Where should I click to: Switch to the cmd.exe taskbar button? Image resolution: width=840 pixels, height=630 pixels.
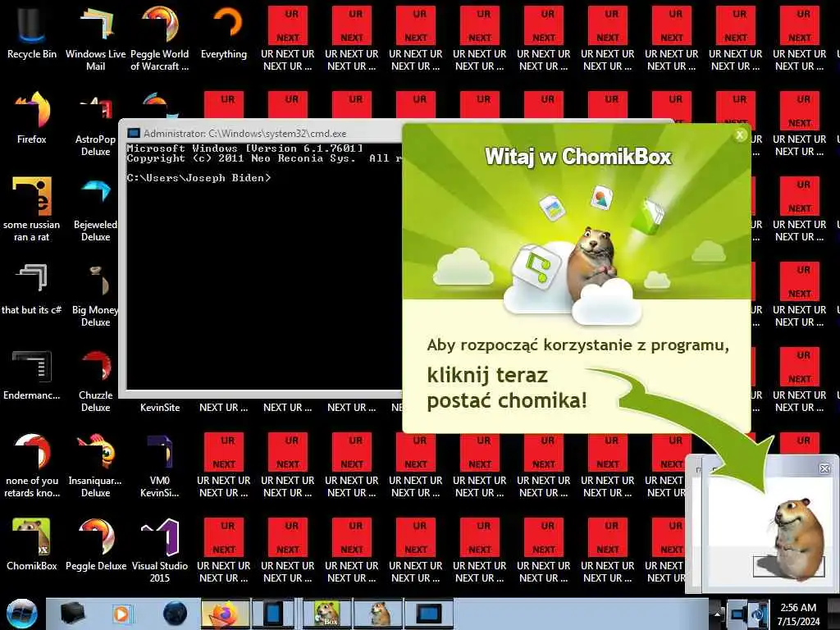[x=428, y=614]
